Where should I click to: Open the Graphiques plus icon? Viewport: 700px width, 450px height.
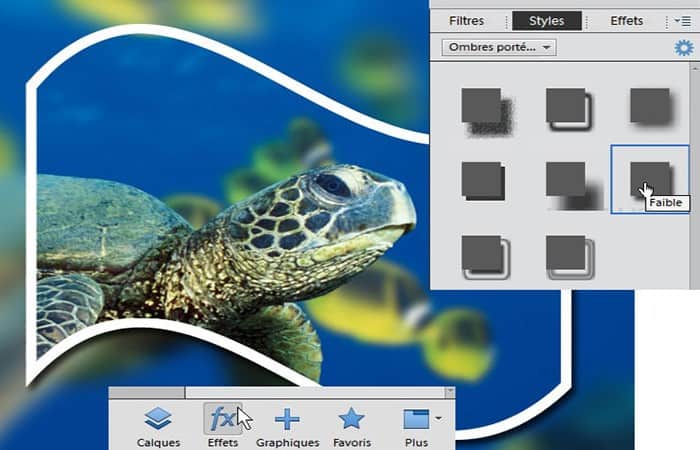[287, 420]
